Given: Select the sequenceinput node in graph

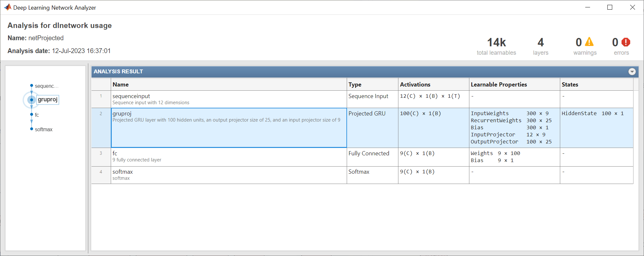Looking at the screenshot, I should click(31, 86).
